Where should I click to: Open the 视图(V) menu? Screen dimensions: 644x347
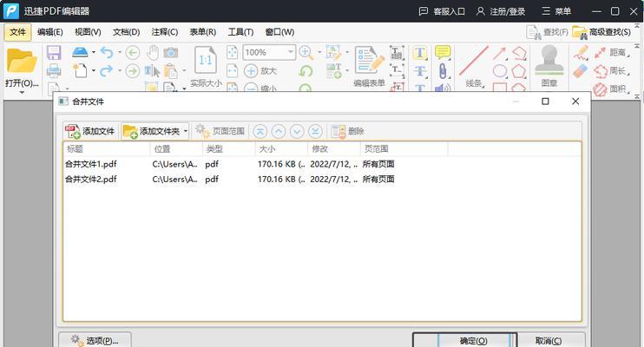[x=88, y=32]
